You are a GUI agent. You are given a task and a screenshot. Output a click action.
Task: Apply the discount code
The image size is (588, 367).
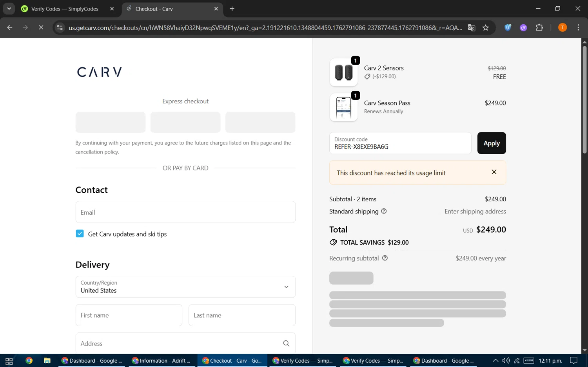click(492, 143)
